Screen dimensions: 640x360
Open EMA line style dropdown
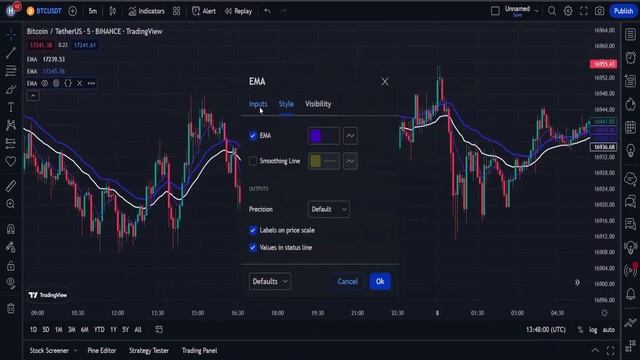tap(350, 136)
